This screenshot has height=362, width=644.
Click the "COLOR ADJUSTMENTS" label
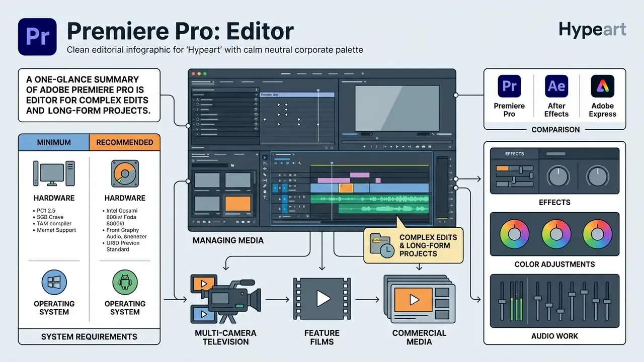click(554, 264)
